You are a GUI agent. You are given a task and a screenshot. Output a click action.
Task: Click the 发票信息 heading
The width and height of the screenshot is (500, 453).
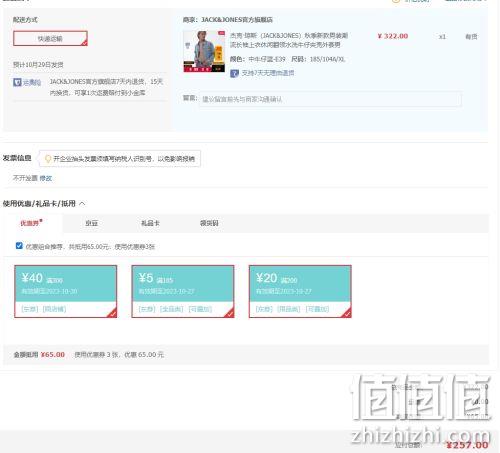tap(17, 158)
